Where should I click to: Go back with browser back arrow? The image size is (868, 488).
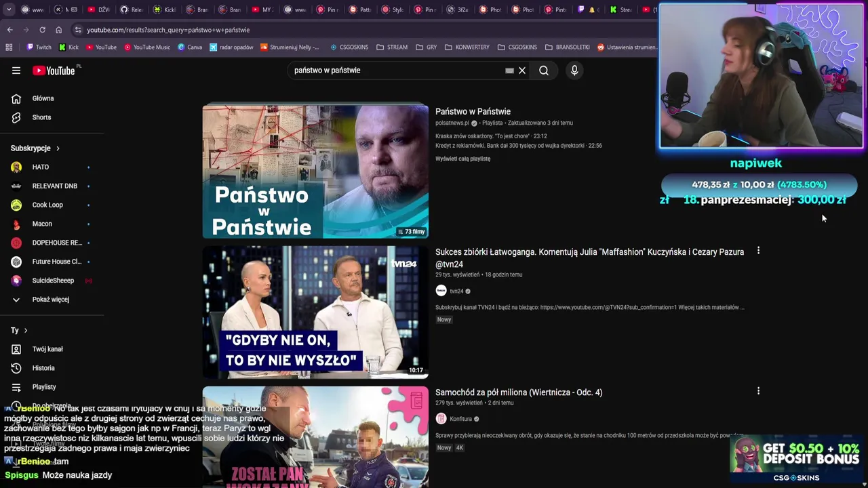tap(9, 30)
